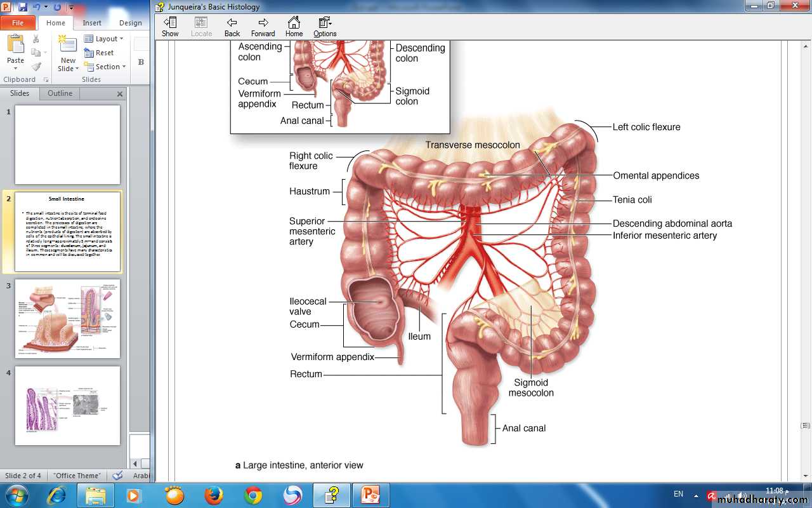Click the Save icon in quick access toolbar
This screenshot has width=812, height=508.
click(x=23, y=8)
